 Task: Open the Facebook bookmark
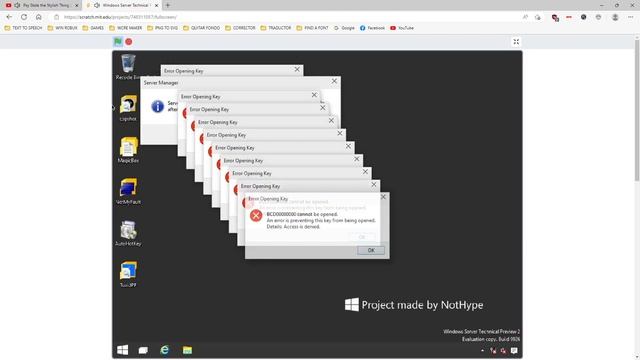coord(372,28)
